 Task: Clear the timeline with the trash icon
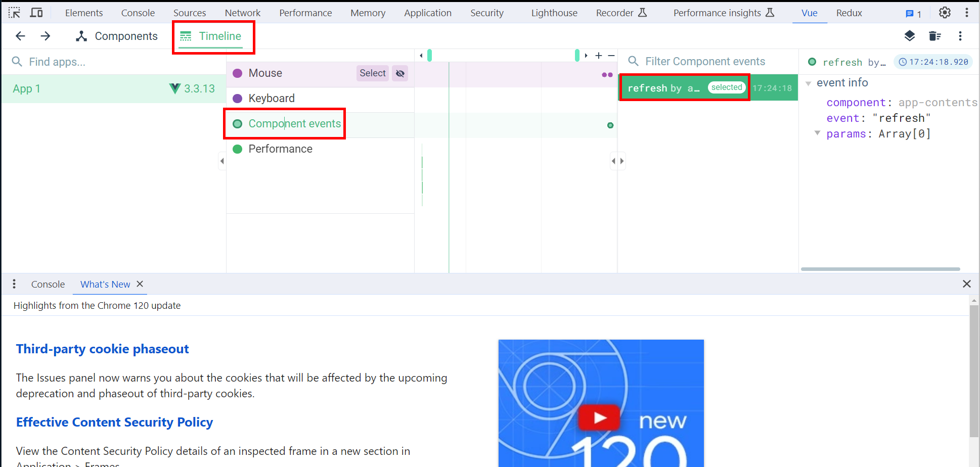point(935,36)
